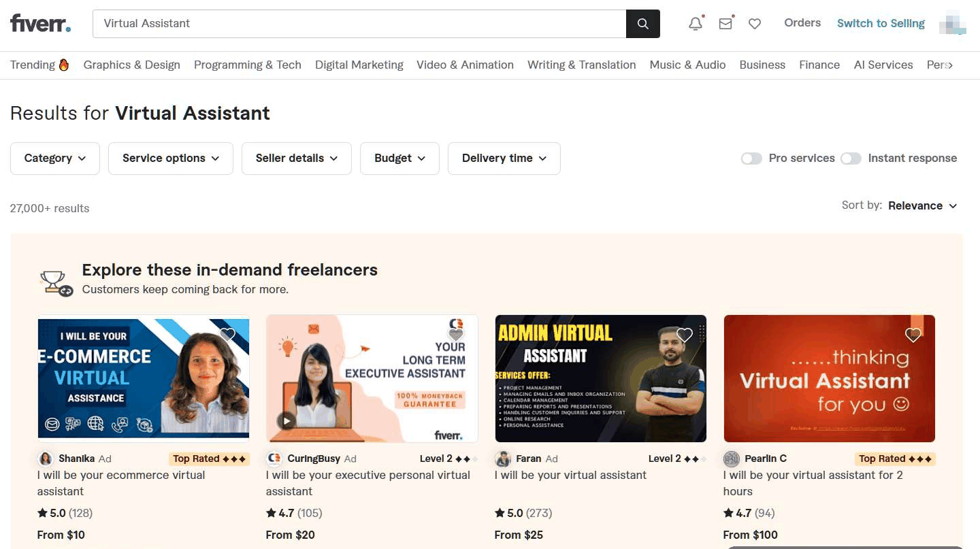
Task: Open Shanika's ecommerce virtual assistant gig title
Action: click(x=121, y=483)
